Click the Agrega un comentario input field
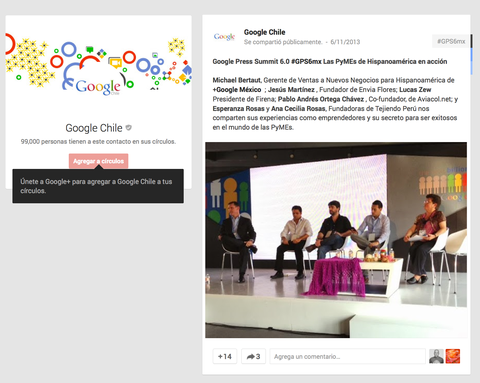 coord(347,356)
